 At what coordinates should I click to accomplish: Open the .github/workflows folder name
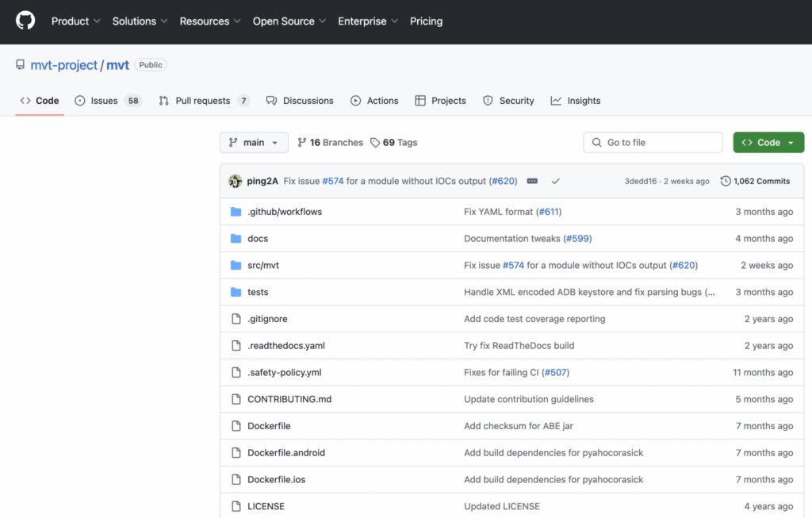click(285, 211)
